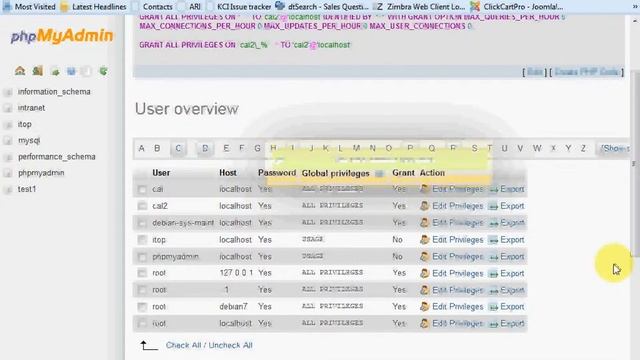640x360 pixels.
Task: Select the itop user checkbox
Action: 142,240
